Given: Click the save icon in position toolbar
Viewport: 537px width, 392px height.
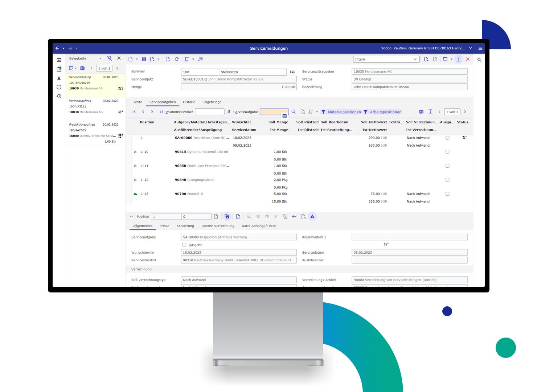Looking at the screenshot, I should click(227, 217).
